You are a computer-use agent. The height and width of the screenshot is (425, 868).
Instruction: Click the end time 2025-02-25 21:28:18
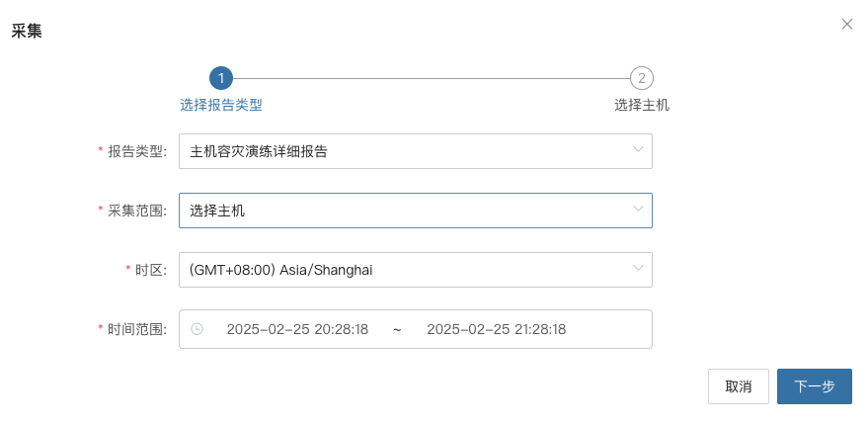(496, 329)
